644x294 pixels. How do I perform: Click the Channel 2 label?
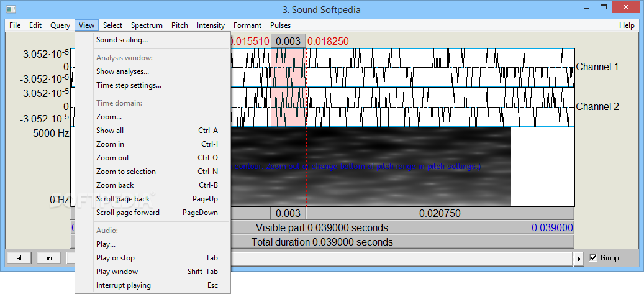coord(597,106)
